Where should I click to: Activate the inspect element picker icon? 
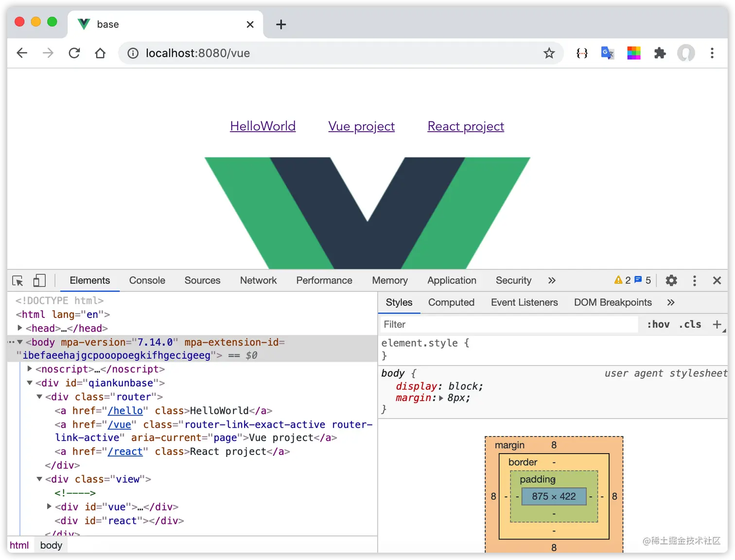pyautogui.click(x=18, y=280)
